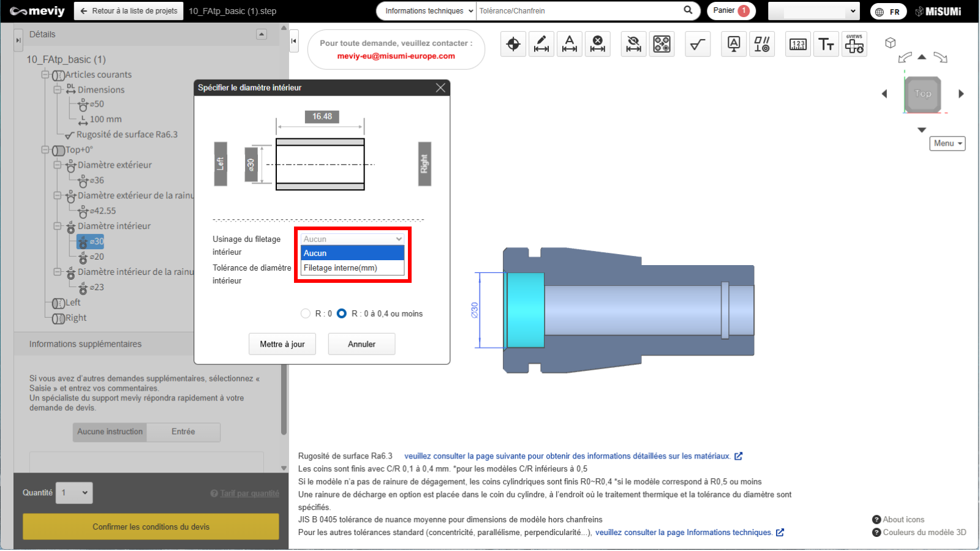
Task: Toggle the hide dimensions eye icon
Action: coord(633,44)
